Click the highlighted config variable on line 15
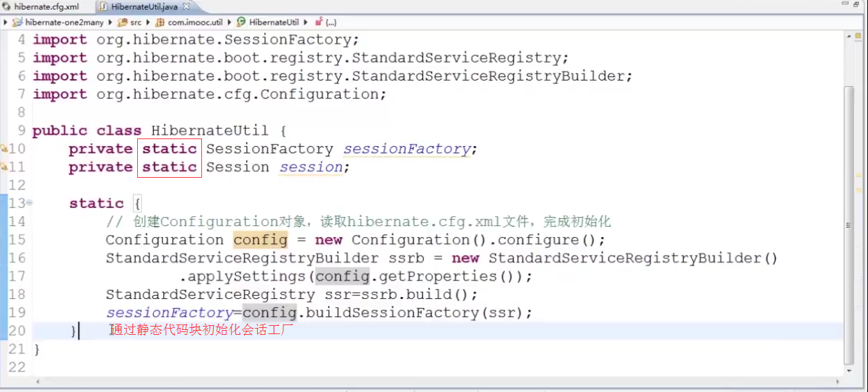 261,240
